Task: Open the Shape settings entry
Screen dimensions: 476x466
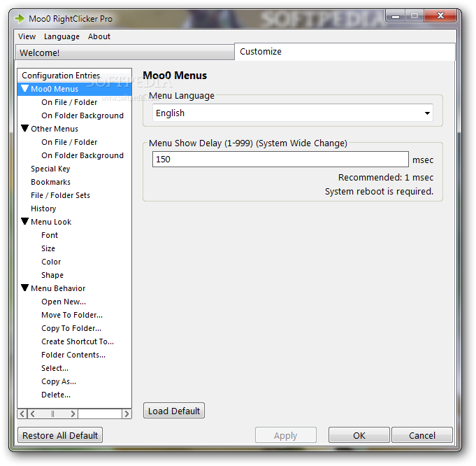Action: tap(52, 275)
